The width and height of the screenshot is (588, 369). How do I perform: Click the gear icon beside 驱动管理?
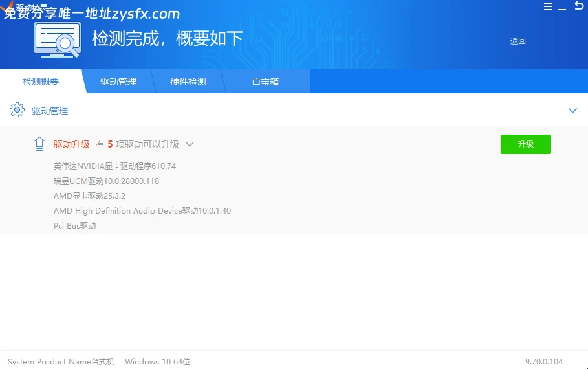[17, 110]
